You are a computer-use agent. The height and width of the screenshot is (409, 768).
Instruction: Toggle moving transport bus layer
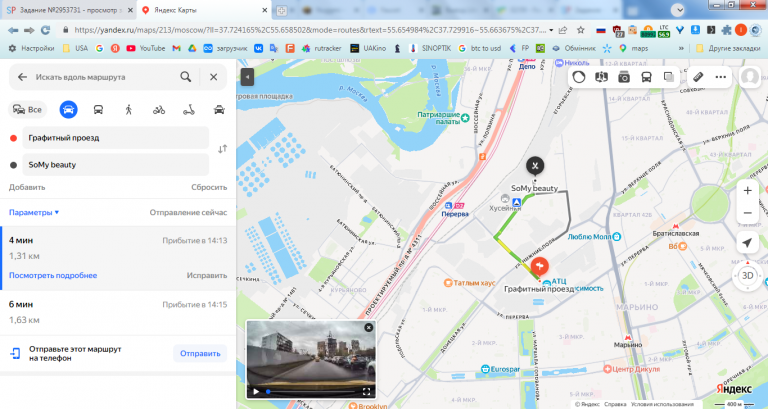(x=647, y=77)
